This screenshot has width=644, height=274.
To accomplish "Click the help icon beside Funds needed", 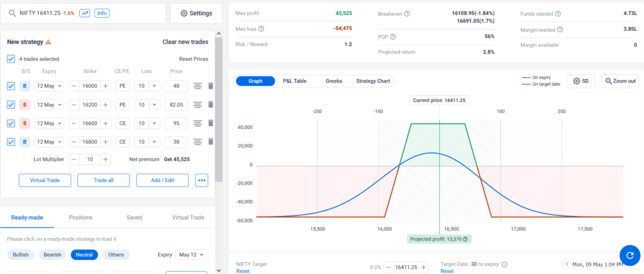I will [558, 14].
